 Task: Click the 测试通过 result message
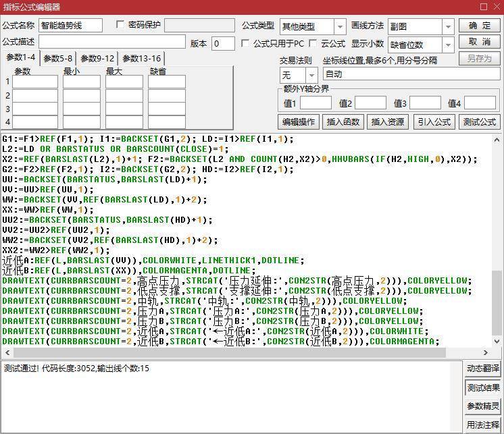pyautogui.click(x=76, y=369)
